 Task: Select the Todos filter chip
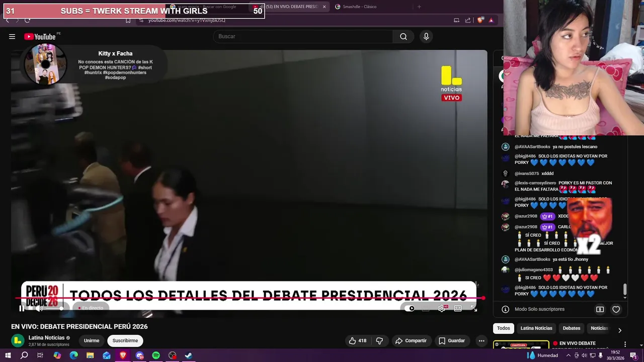click(504, 328)
